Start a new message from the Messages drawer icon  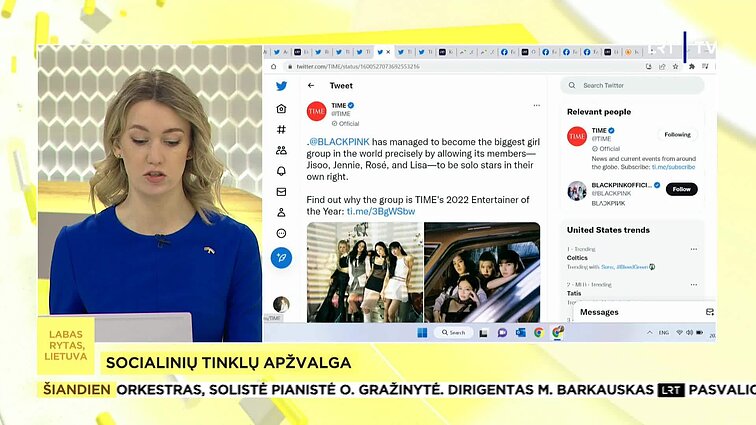click(x=710, y=312)
